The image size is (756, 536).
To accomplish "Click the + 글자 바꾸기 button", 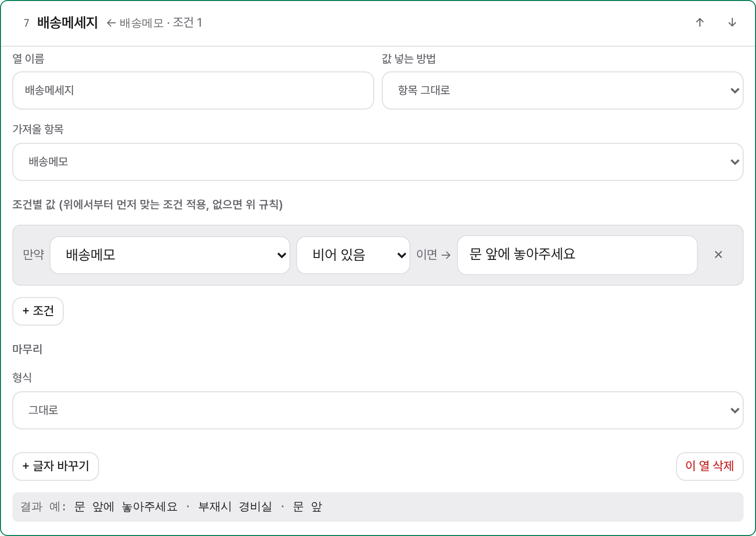I will pyautogui.click(x=56, y=467).
